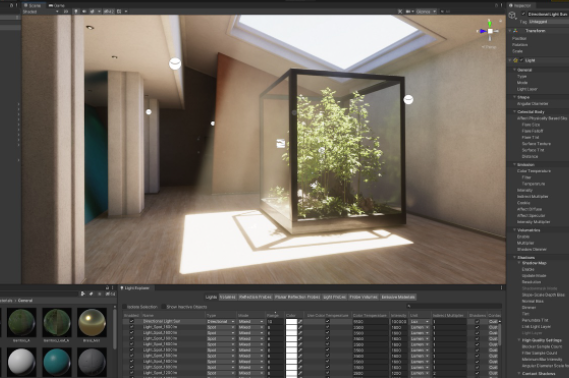The width and height of the screenshot is (569, 378).
Task: Click the component tools wrench-cross icon in scene toolbar
Action: point(400,12)
